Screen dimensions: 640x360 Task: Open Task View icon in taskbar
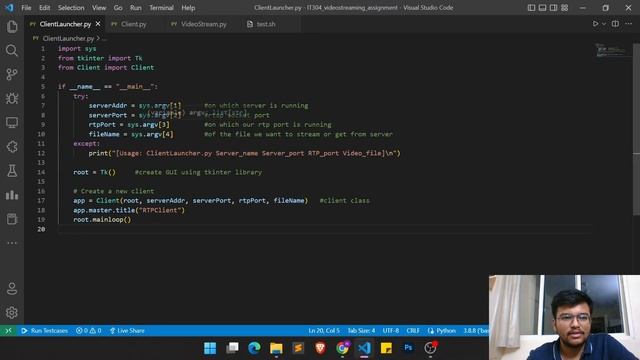point(232,348)
